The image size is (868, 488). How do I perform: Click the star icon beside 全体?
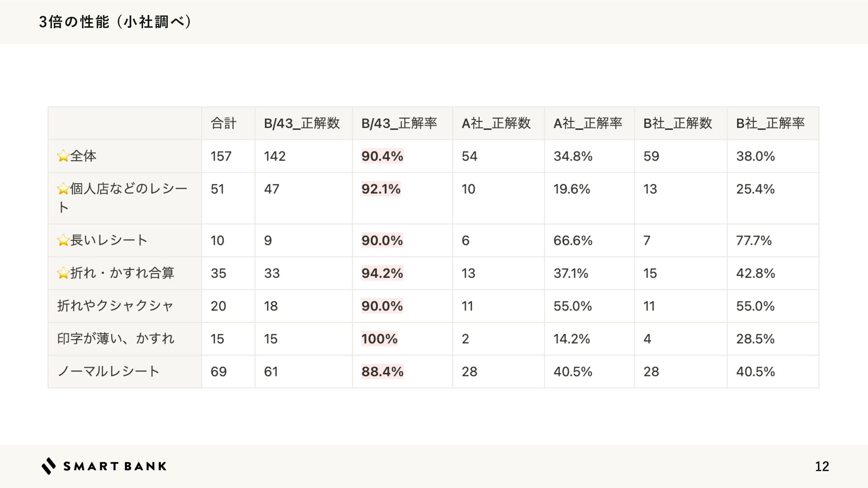click(x=63, y=156)
